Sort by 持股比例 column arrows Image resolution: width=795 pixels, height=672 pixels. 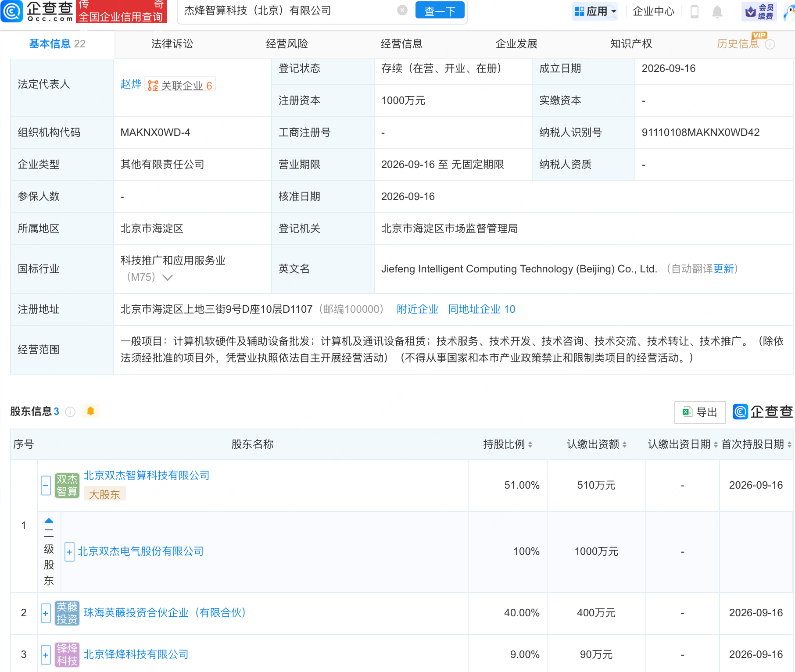point(530,444)
